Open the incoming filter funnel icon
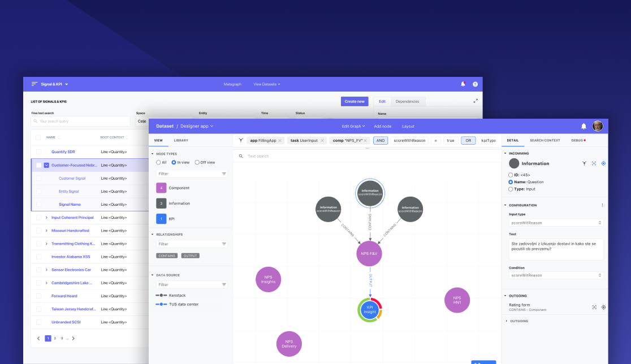Image resolution: width=631 pixels, height=364 pixels. tap(584, 163)
